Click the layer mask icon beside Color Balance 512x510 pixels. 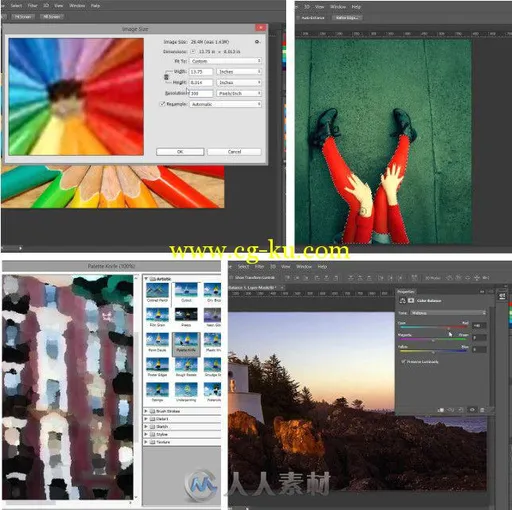click(411, 301)
